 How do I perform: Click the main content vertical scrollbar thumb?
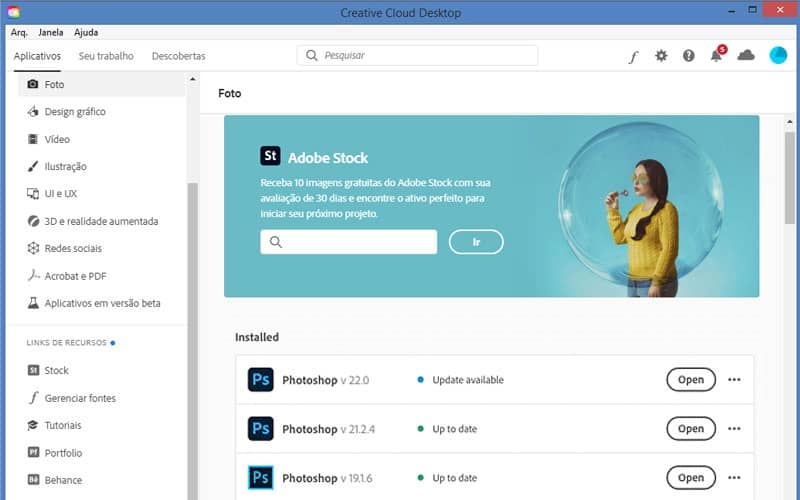(790, 177)
